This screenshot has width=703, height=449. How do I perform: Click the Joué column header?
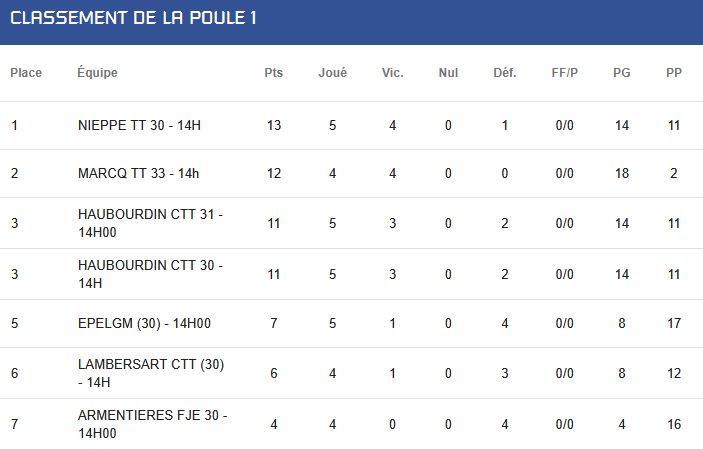click(332, 73)
